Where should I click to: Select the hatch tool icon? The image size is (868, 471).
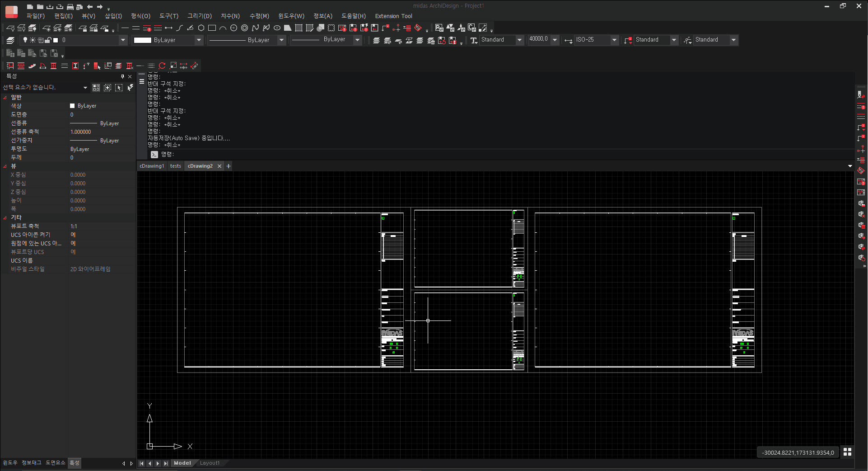coord(299,28)
